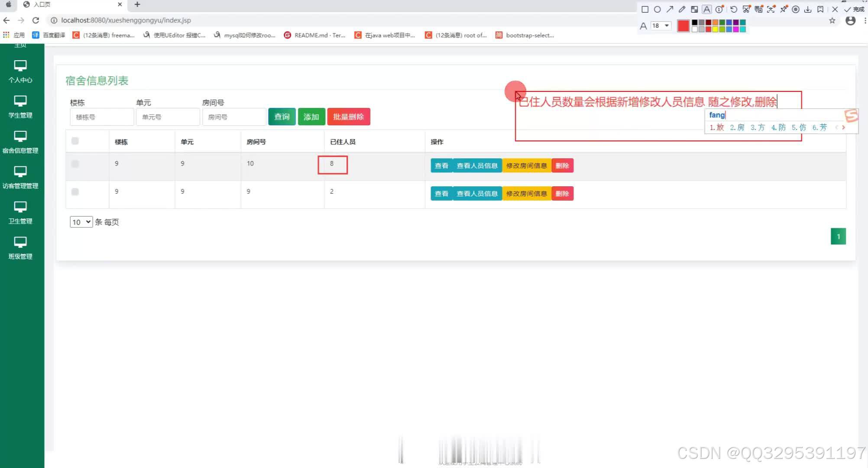Screen dimensions: 868x468
Task: Click the bookmark icon in screenshot toolbar
Action: 820,9
